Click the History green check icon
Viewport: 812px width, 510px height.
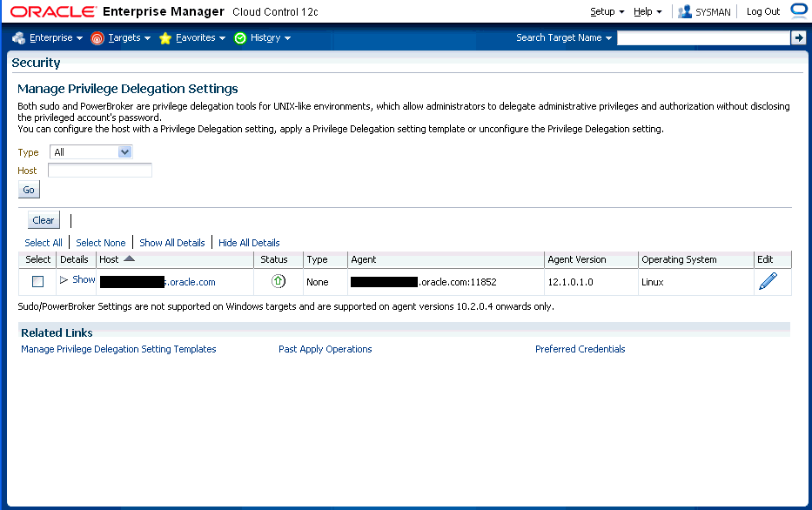[239, 37]
